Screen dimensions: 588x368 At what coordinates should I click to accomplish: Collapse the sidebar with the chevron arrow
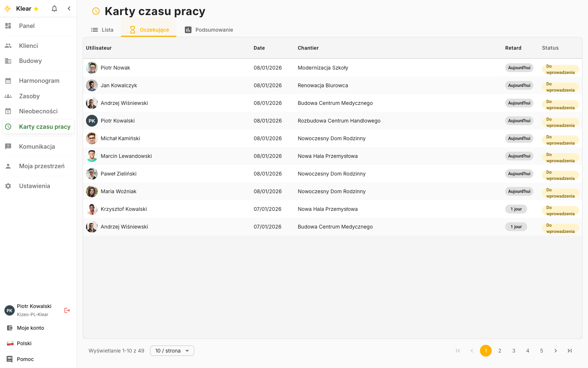pyautogui.click(x=69, y=8)
